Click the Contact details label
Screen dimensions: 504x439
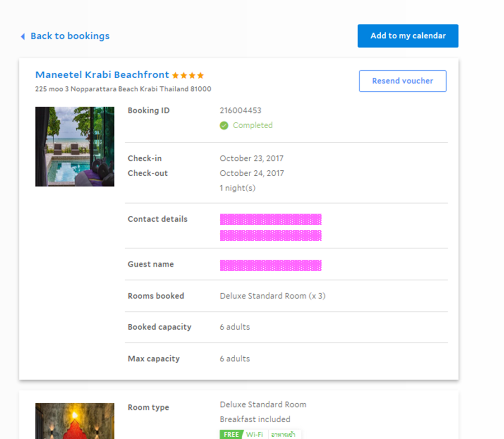point(158,219)
